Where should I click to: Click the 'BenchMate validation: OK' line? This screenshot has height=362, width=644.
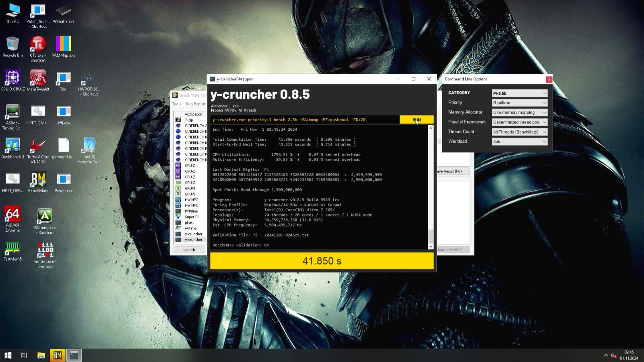click(x=241, y=245)
